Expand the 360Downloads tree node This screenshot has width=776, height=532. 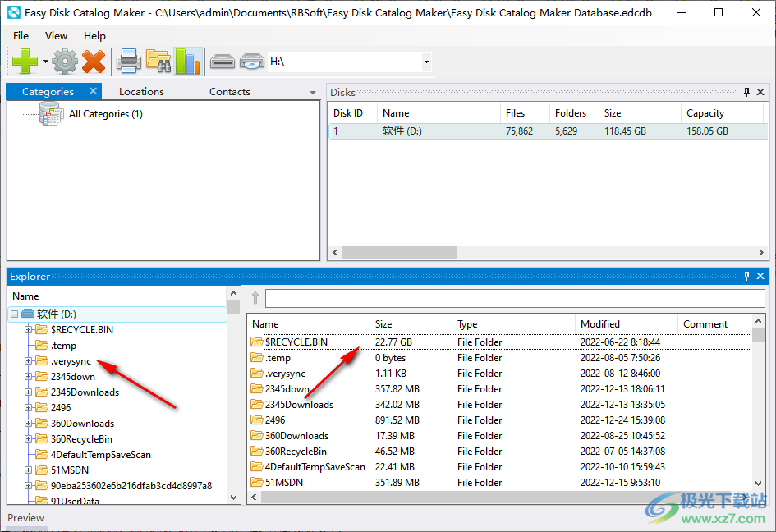pos(28,423)
